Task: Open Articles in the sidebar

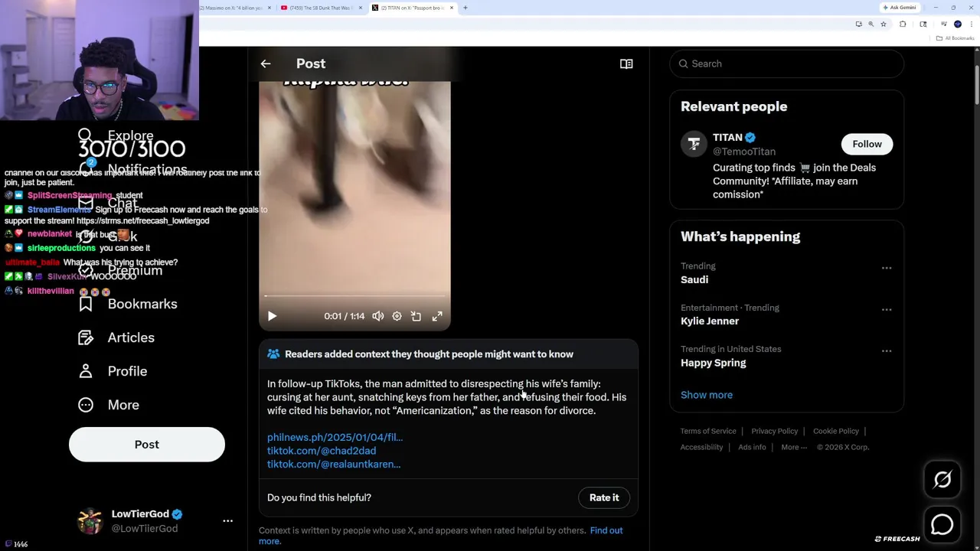Action: click(x=131, y=337)
